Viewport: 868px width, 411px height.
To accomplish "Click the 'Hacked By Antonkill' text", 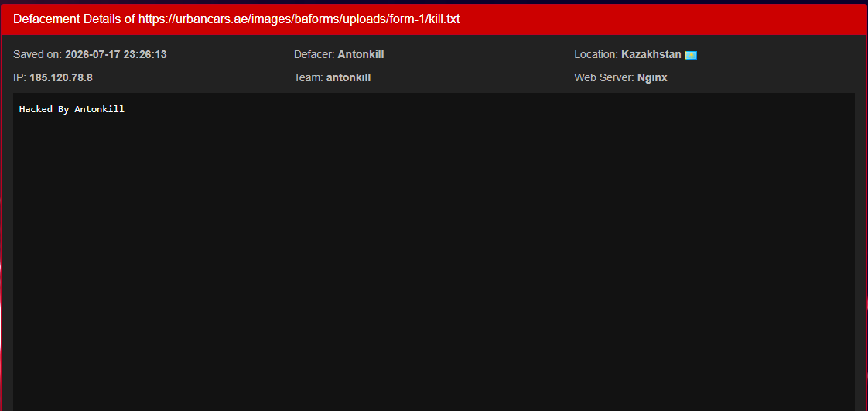I will coord(72,109).
